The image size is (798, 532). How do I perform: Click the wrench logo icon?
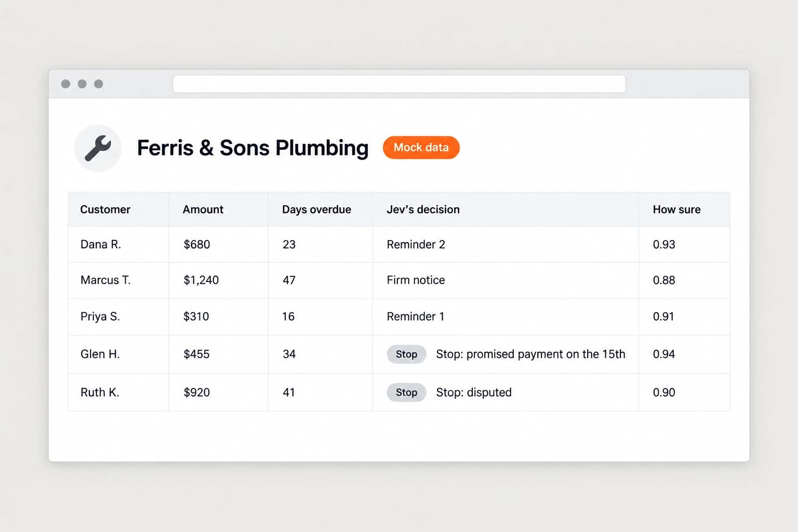pos(98,148)
